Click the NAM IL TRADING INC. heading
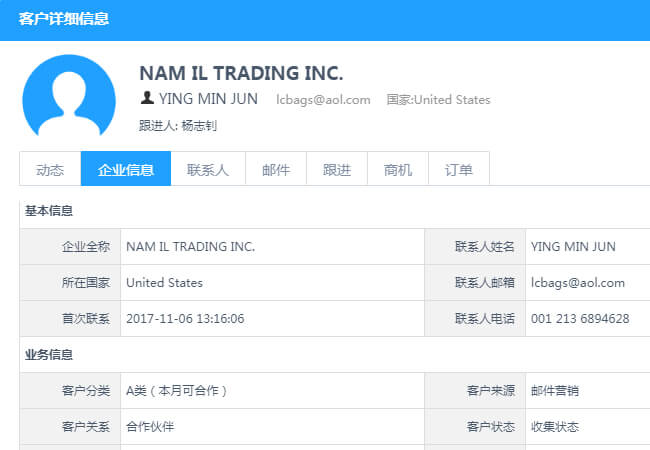Viewport: 650px width, 450px height. (x=241, y=73)
